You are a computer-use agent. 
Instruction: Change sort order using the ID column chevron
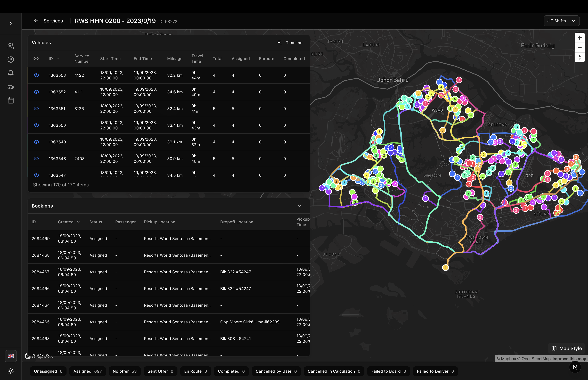[x=58, y=59]
